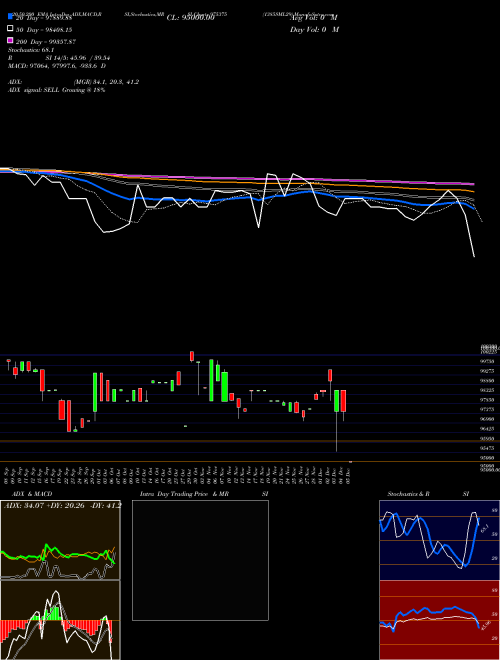Click the 'Stochastics & R' panel title
This screenshot has height=660, width=500.
(x=408, y=494)
